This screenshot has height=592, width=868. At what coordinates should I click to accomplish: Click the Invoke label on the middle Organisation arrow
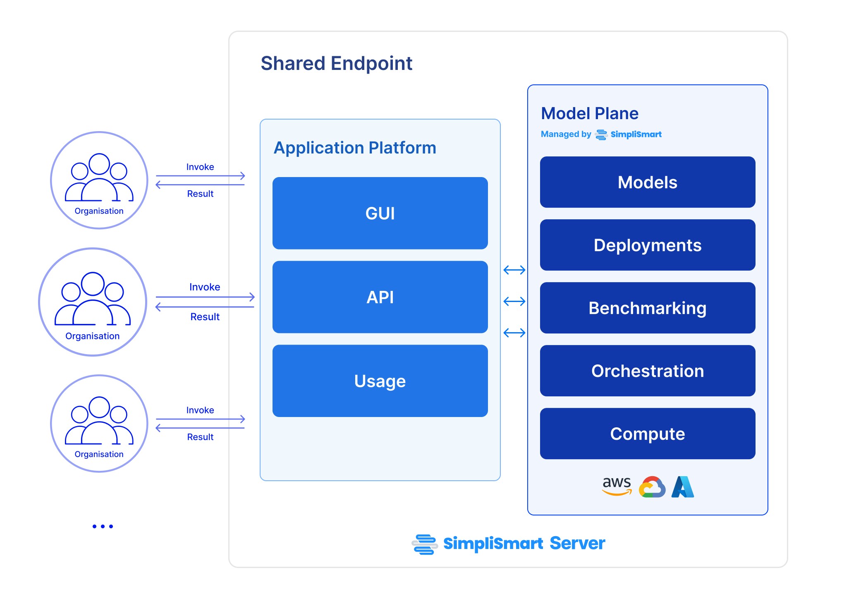coord(204,286)
